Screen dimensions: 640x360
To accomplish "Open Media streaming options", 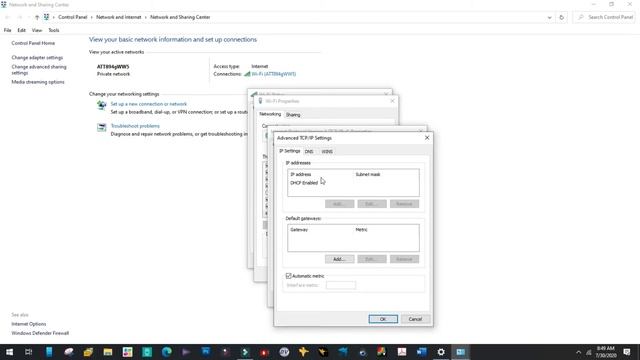I will coord(38,82).
